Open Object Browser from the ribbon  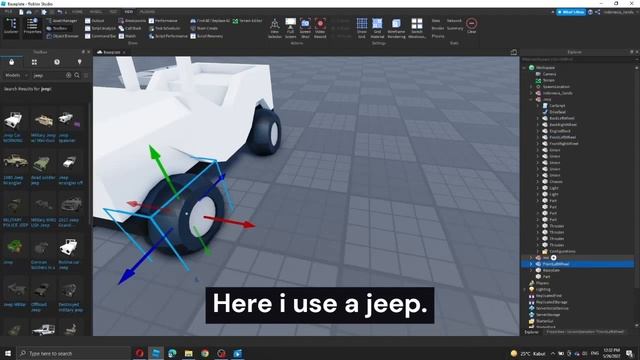click(x=62, y=36)
